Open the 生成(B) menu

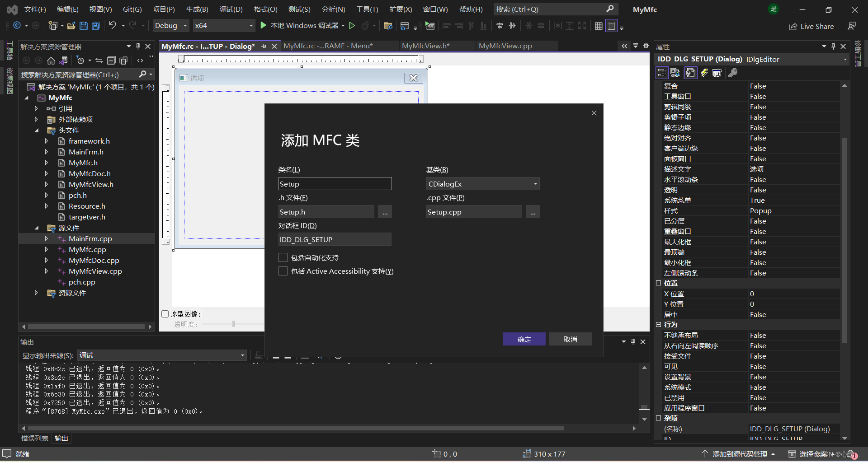tap(197, 9)
